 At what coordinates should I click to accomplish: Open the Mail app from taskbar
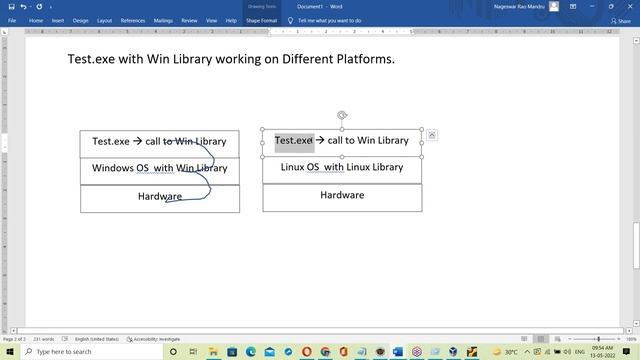269,351
